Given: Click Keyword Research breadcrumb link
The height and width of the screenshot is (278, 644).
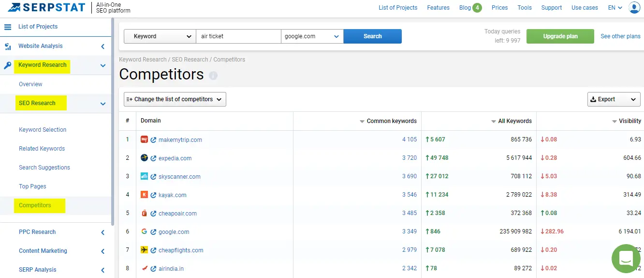Looking at the screenshot, I should click(x=143, y=60).
